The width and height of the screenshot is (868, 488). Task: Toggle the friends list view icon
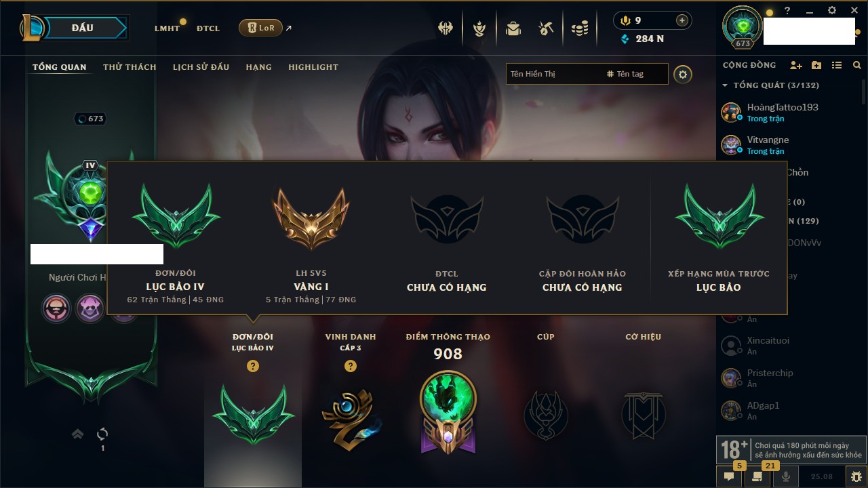(x=837, y=65)
